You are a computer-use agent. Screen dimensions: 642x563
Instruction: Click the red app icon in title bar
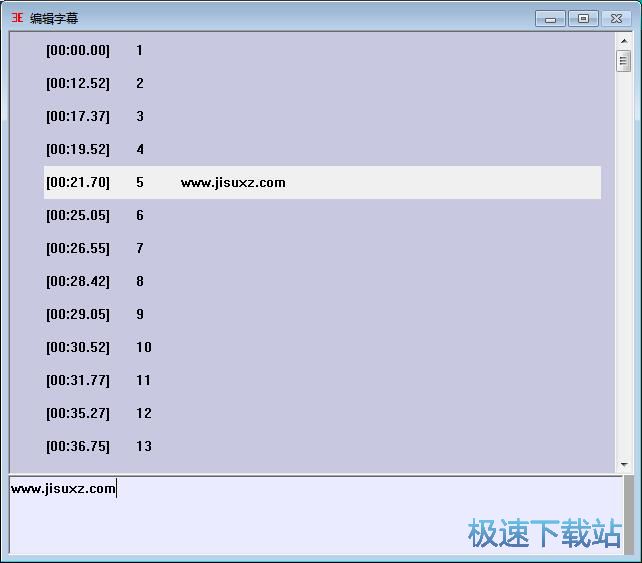[17, 18]
